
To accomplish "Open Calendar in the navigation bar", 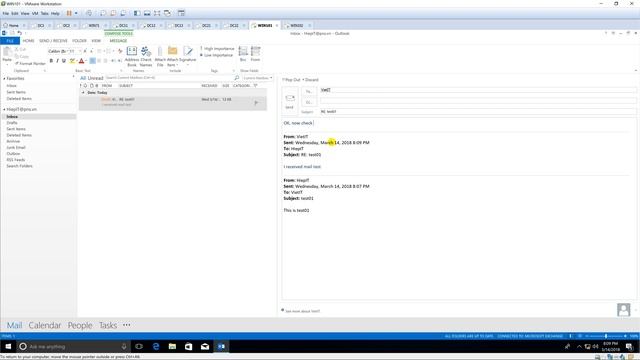I will tap(44, 325).
